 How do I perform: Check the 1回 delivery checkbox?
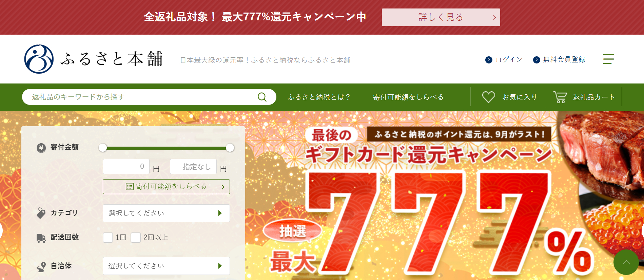tap(108, 238)
